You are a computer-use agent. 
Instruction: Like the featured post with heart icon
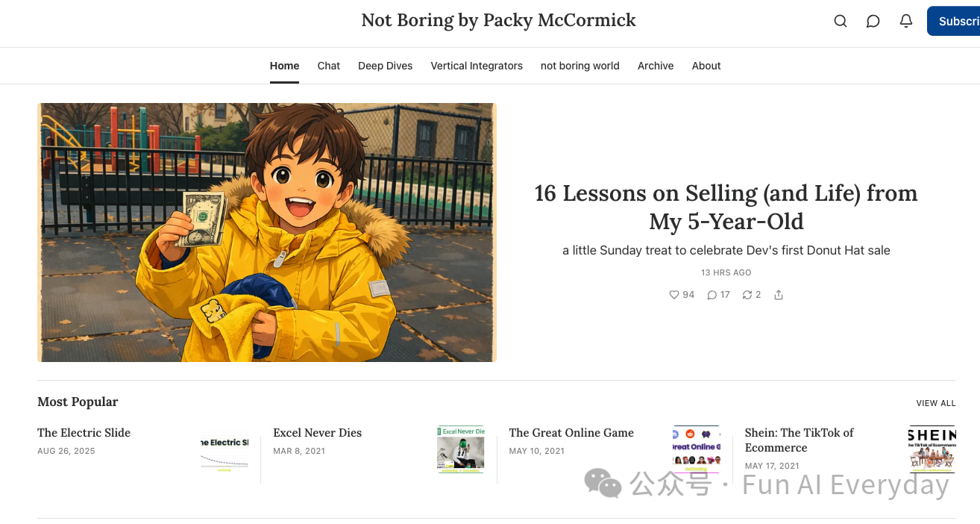click(x=674, y=295)
